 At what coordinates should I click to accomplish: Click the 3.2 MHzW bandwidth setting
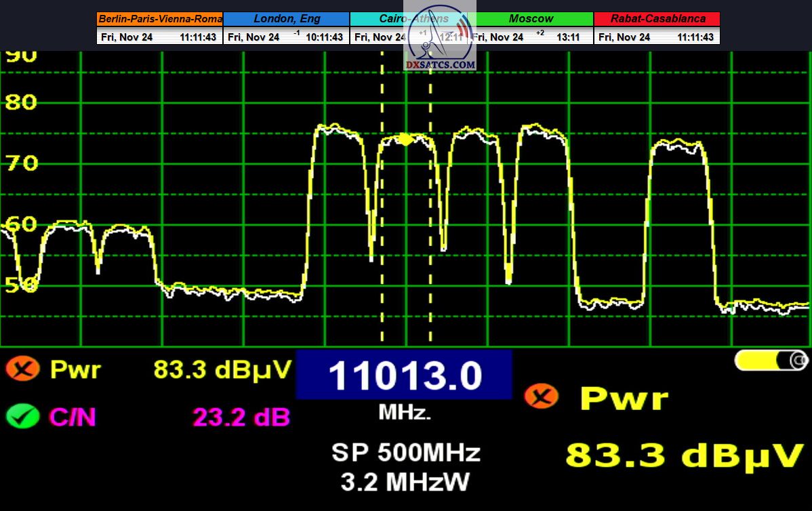[x=405, y=481]
